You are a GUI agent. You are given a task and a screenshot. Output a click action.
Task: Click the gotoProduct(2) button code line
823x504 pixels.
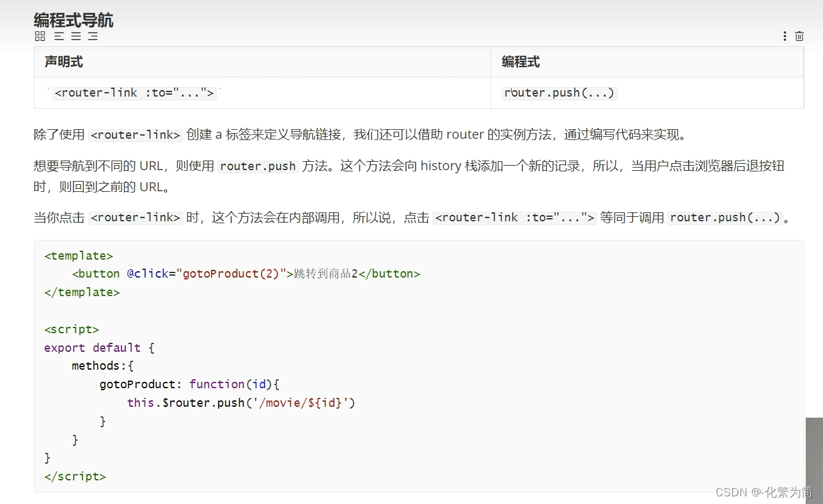point(246,274)
